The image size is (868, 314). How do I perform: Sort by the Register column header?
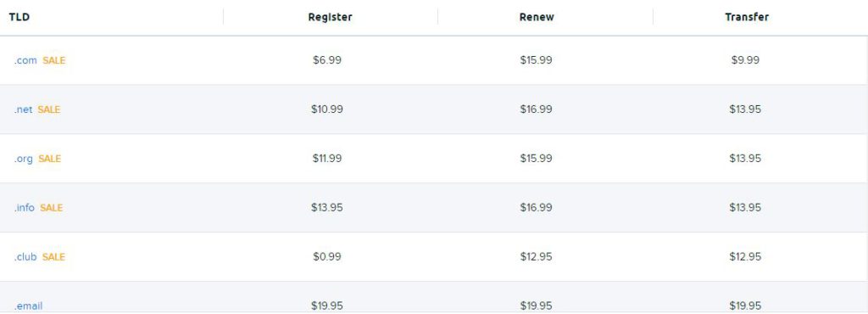pos(330,17)
